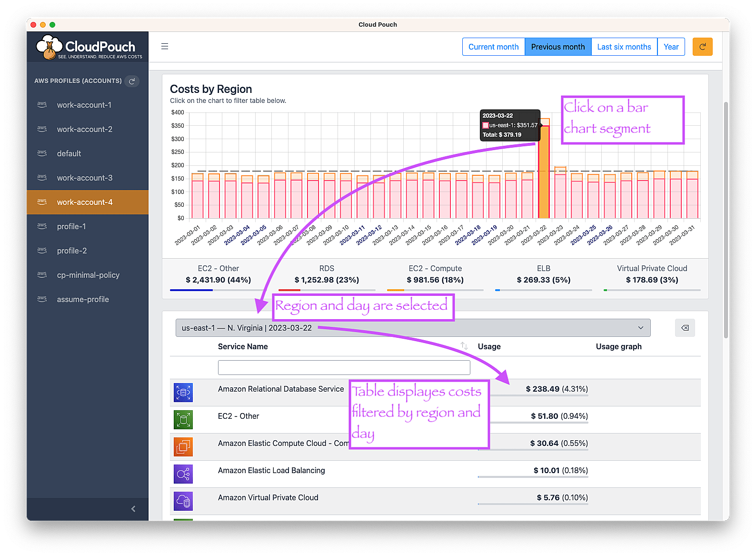Switch to the Year view
Screen dimensions: 756x556
671,47
